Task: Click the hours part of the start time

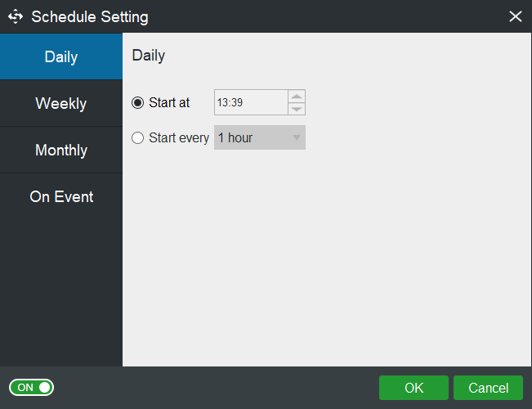Action: [222, 103]
